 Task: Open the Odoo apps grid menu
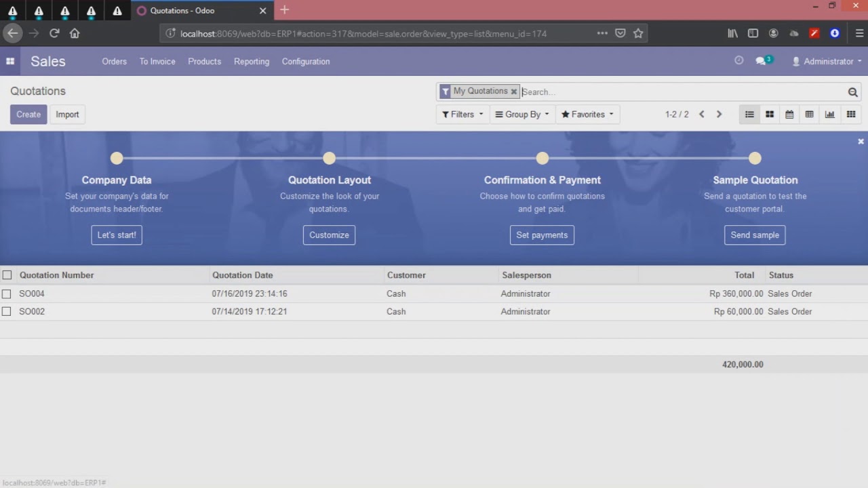click(x=10, y=61)
